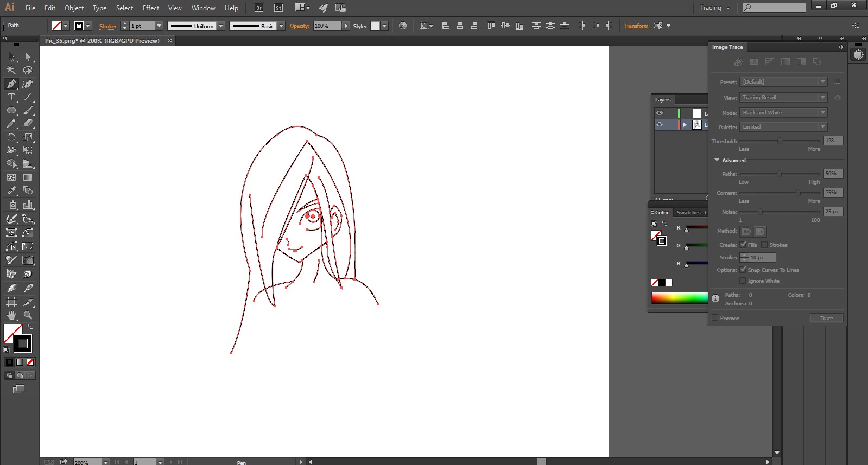Expand the second layer's sublayers arrow
Viewport: 868px width, 465px height.
click(x=685, y=124)
